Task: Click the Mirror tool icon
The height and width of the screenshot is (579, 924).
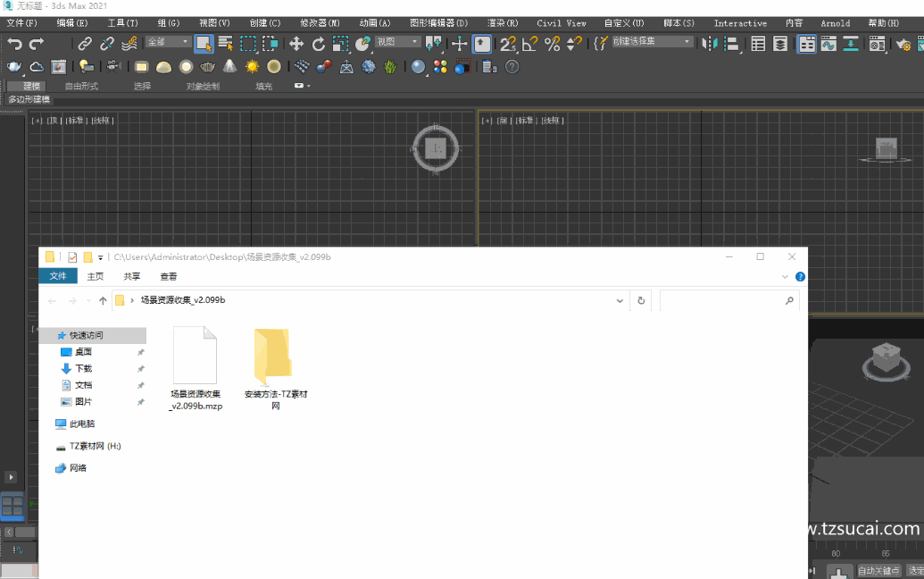Action: (x=708, y=43)
